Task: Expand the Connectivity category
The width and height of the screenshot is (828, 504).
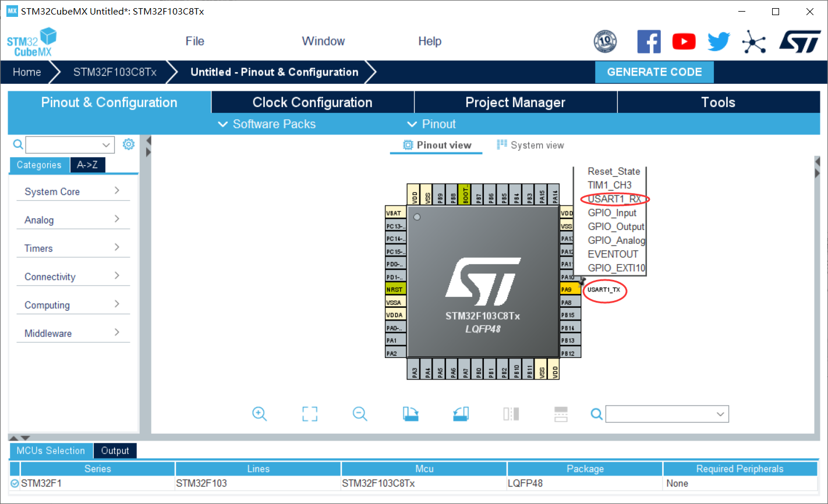Action: [x=49, y=276]
